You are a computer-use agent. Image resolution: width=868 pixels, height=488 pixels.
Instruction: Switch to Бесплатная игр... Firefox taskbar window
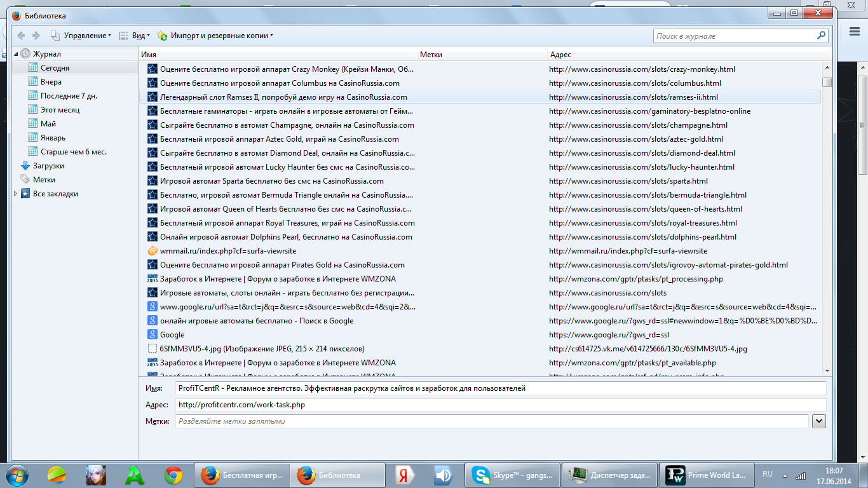click(x=242, y=475)
